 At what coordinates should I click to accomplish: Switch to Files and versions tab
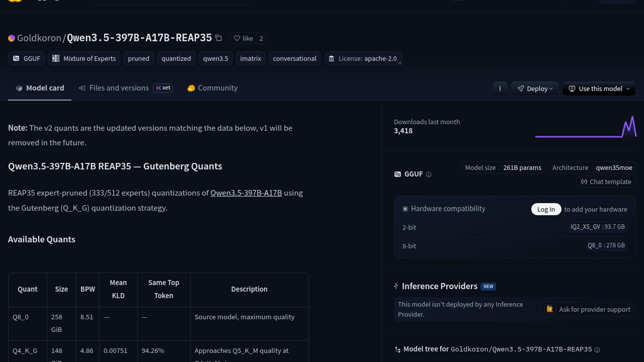coord(119,88)
